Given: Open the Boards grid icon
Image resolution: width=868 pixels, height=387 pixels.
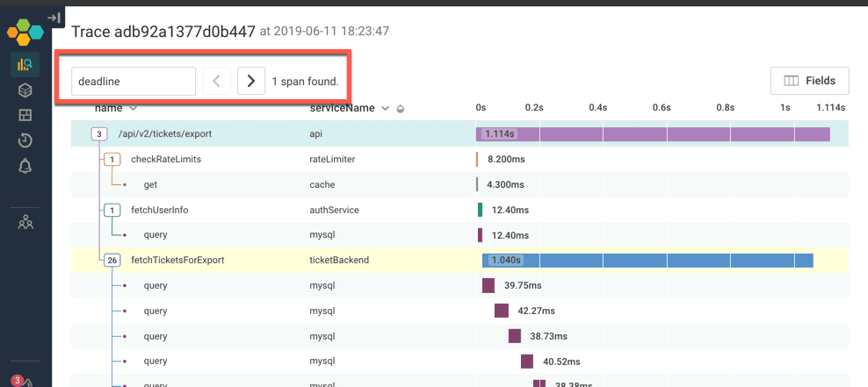Looking at the screenshot, I should coord(25,116).
